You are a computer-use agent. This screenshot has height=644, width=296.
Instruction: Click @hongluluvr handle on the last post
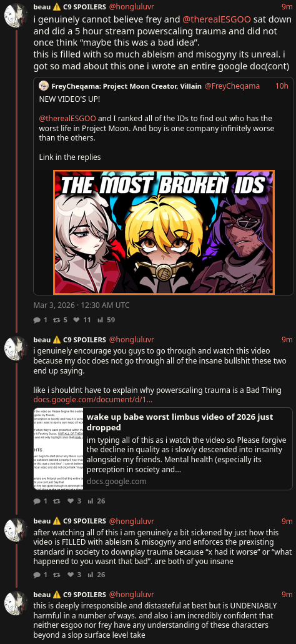(131, 595)
